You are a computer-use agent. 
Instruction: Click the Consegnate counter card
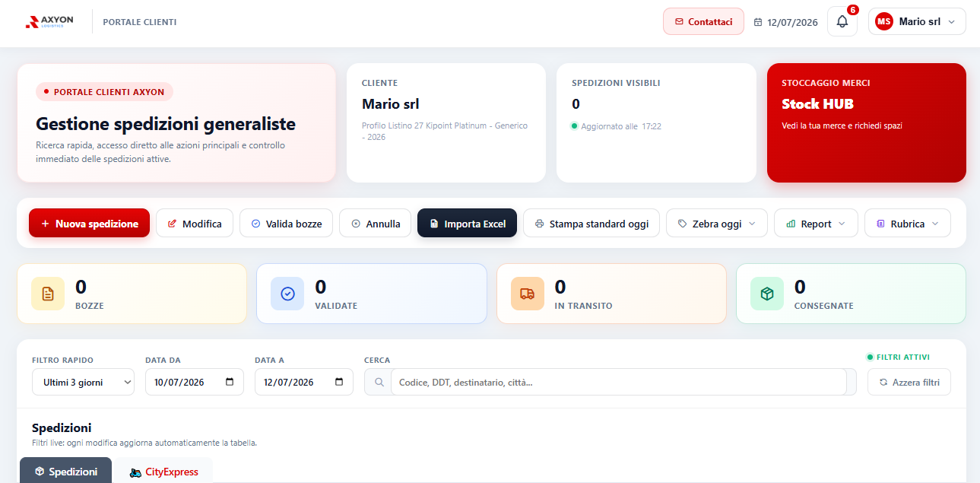click(x=852, y=294)
